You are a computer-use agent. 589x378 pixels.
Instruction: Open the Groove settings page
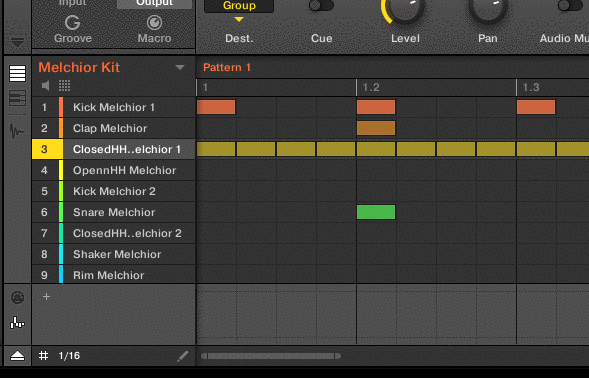click(72, 29)
